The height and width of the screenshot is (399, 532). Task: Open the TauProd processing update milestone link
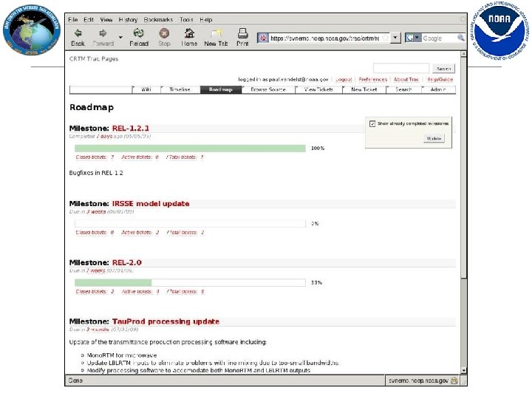tap(166, 321)
